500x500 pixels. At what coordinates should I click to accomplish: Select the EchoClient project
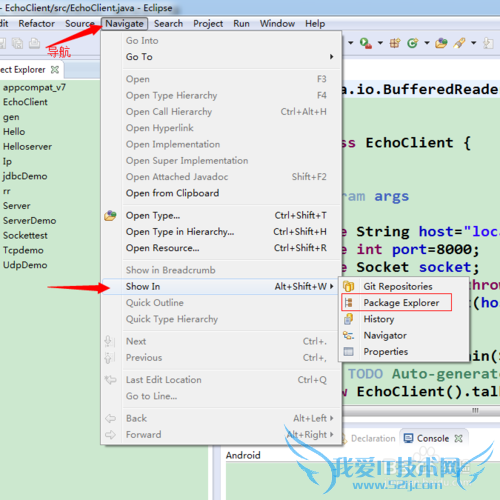tap(25, 102)
